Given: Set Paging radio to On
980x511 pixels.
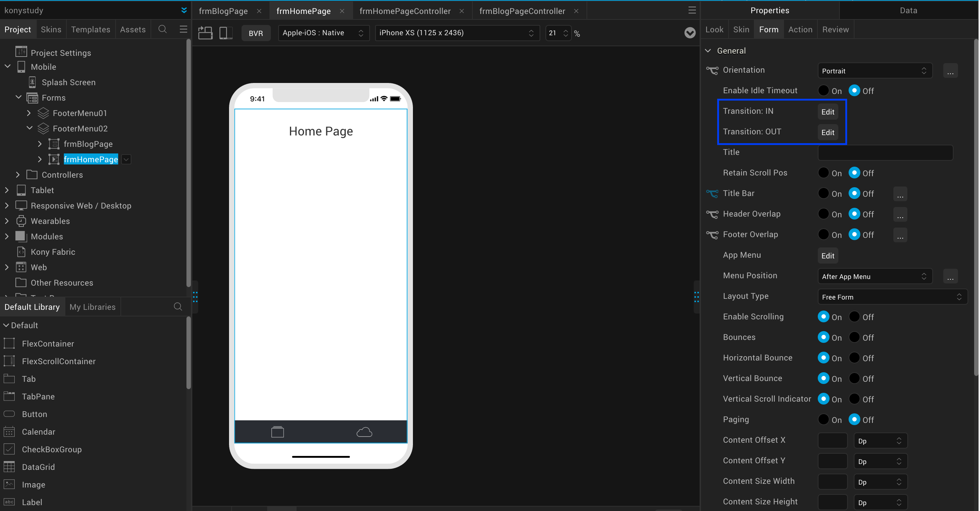Looking at the screenshot, I should click(824, 419).
